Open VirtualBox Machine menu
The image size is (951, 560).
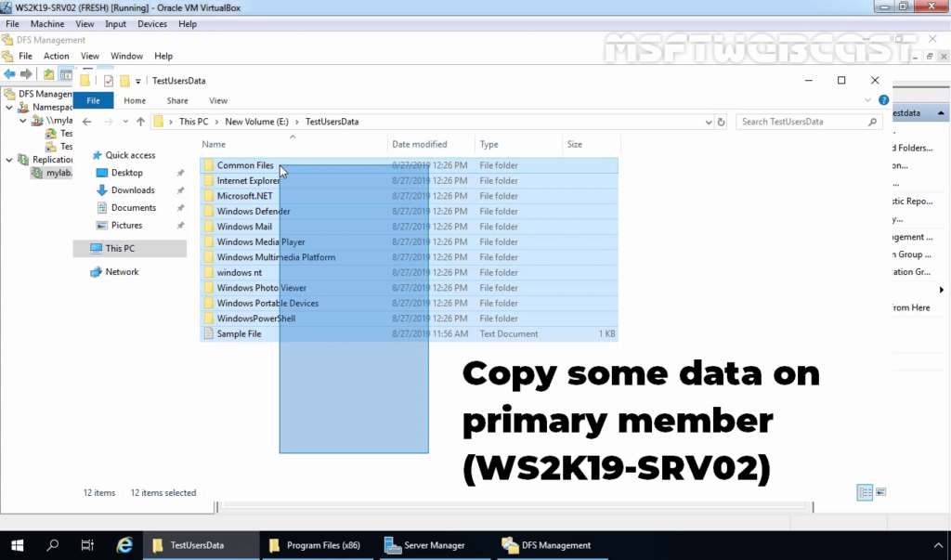click(47, 23)
